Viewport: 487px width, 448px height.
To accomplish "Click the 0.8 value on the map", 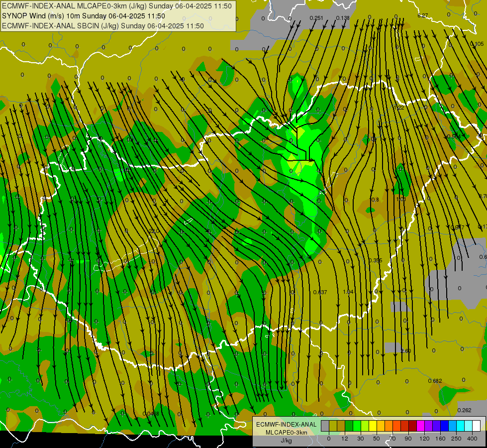I will point(375,200).
